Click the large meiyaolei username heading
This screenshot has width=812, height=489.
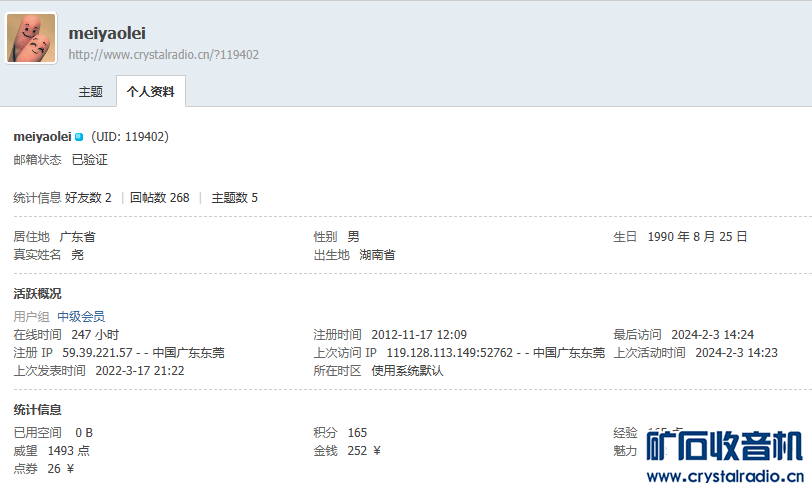[107, 33]
